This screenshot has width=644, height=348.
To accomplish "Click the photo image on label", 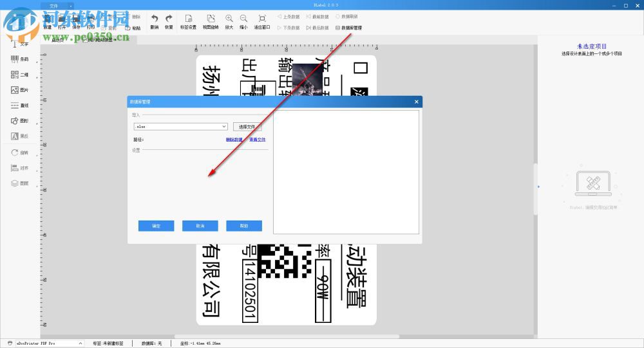I will pos(308,80).
